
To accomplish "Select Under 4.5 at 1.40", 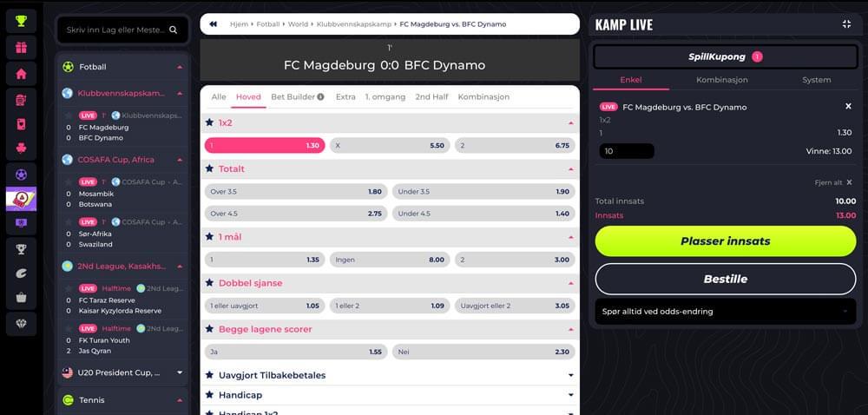I will [x=483, y=214].
